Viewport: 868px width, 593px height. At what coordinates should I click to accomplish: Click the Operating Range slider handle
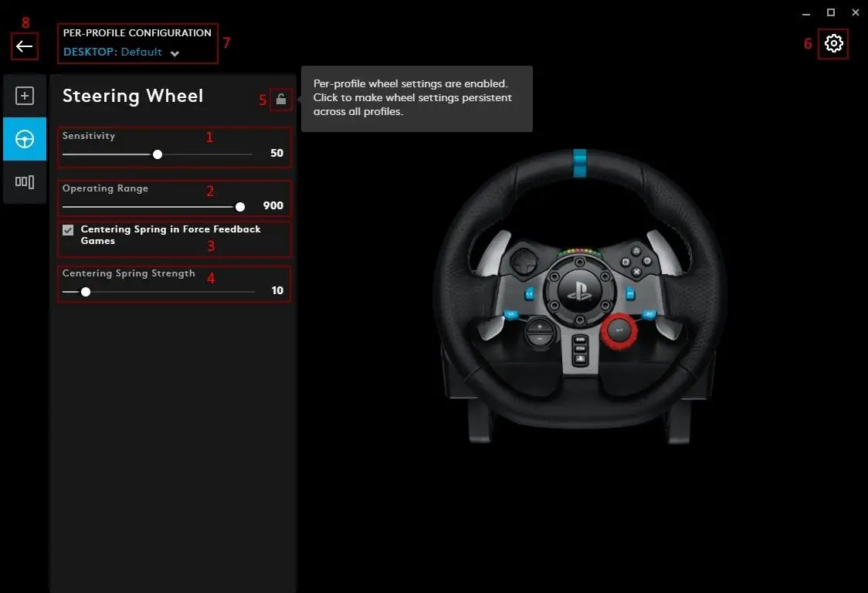tap(239, 206)
